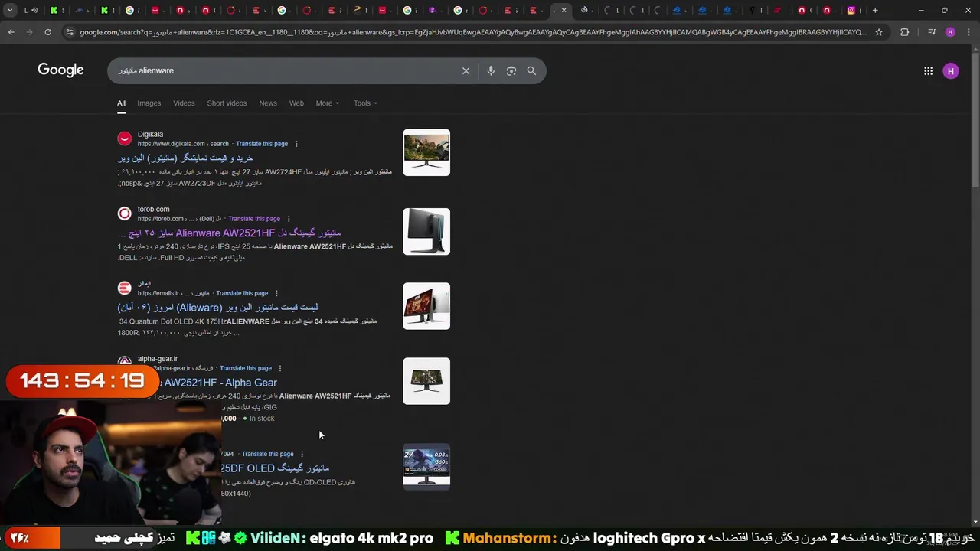The height and width of the screenshot is (551, 980).
Task: Click Translate this page for alpha-gear.ir
Action: pyautogui.click(x=246, y=368)
